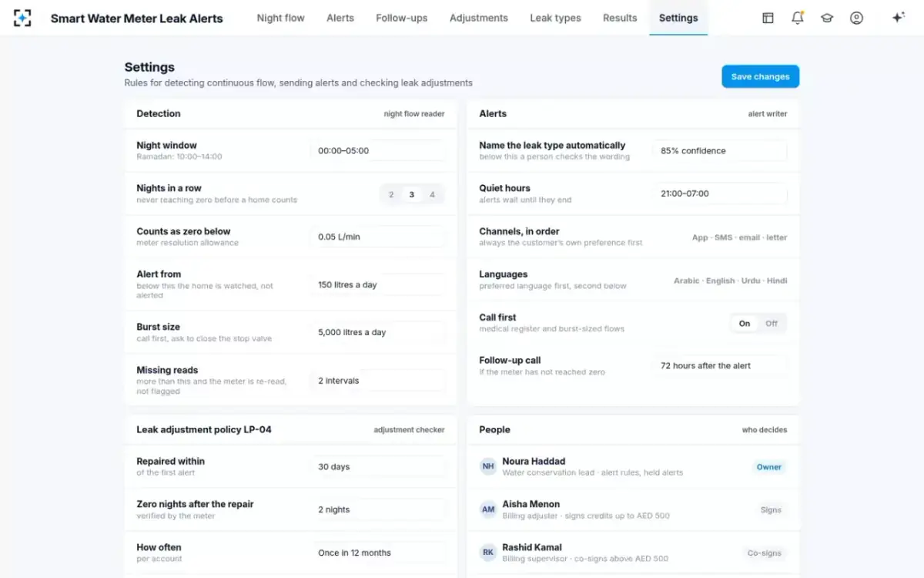The image size is (924, 578).
Task: Click the "adjustment checker" label
Action: [409, 430]
